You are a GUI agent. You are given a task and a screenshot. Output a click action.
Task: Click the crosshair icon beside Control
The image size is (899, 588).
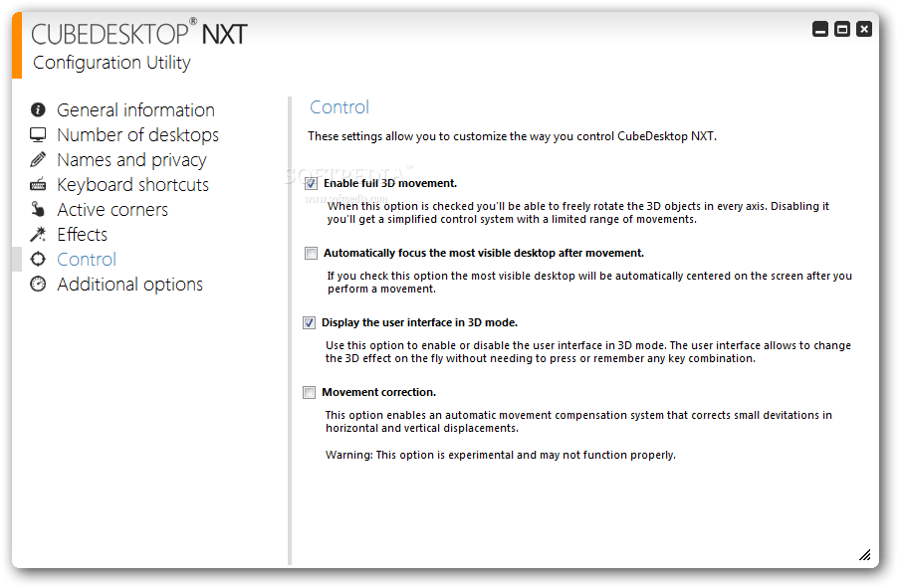38,259
